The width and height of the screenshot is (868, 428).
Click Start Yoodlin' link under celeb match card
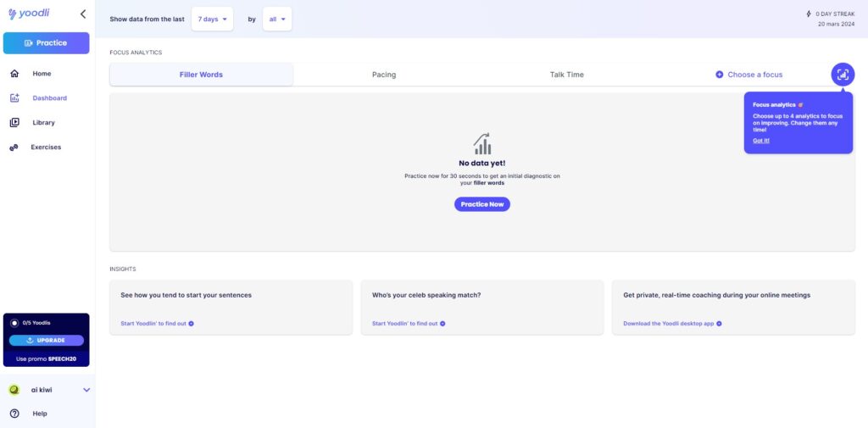(409, 324)
